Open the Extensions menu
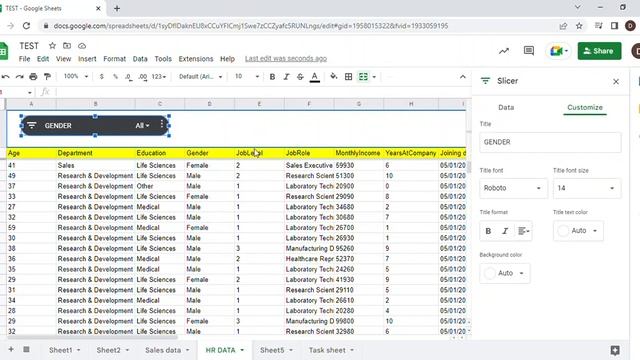 coord(196,59)
